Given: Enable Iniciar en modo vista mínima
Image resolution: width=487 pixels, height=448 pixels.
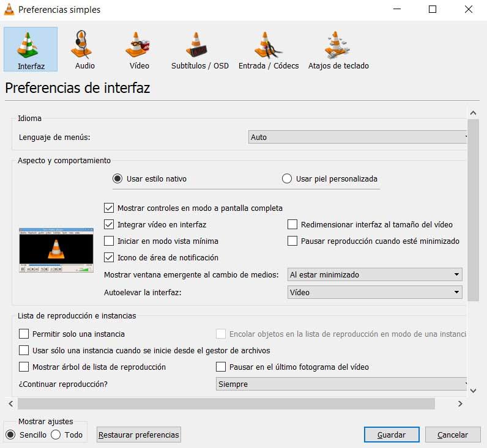Looking at the screenshot, I should pos(109,241).
